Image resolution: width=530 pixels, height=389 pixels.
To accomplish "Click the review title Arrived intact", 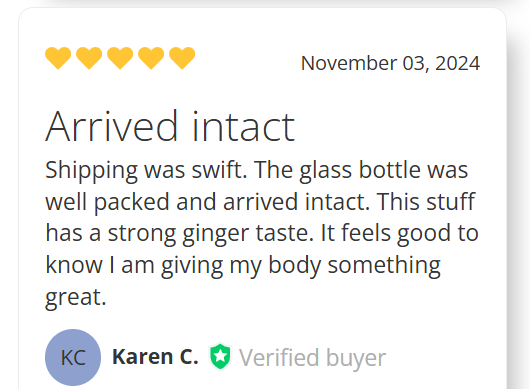I will click(x=170, y=126).
